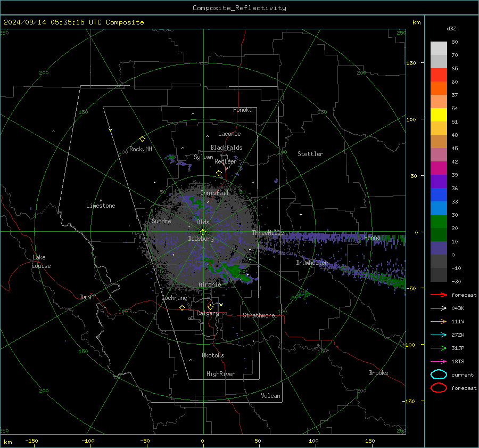The image size is (479, 448).
Task: Click the cyan current ellipse in the legend
Action: point(439,374)
